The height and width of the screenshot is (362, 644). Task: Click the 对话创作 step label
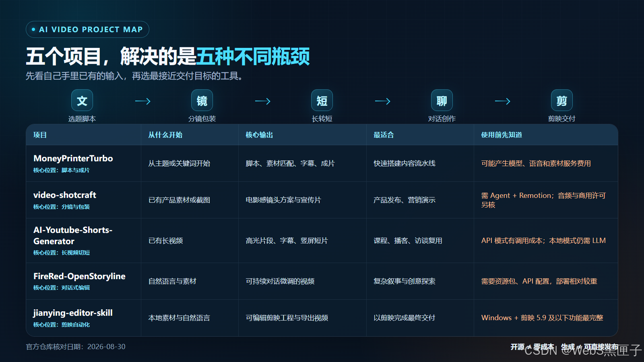[442, 119]
